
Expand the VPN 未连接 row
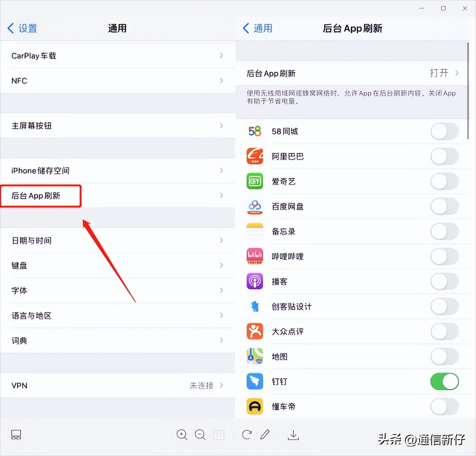coord(117,385)
